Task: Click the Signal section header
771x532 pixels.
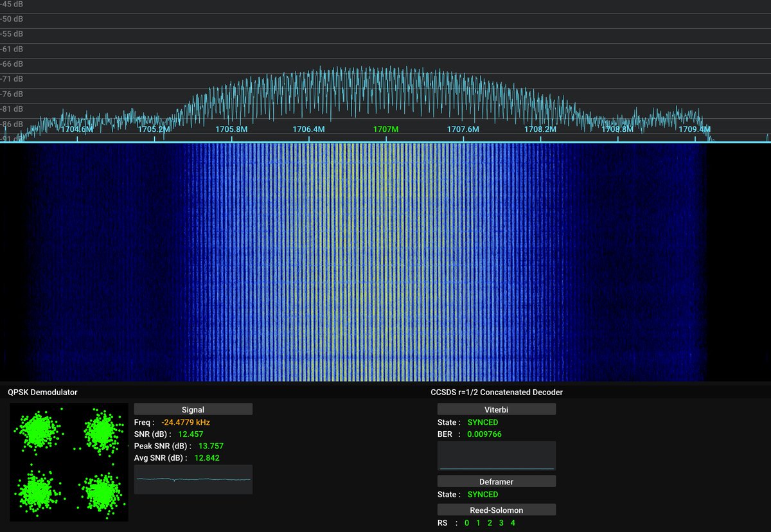Action: [193, 409]
